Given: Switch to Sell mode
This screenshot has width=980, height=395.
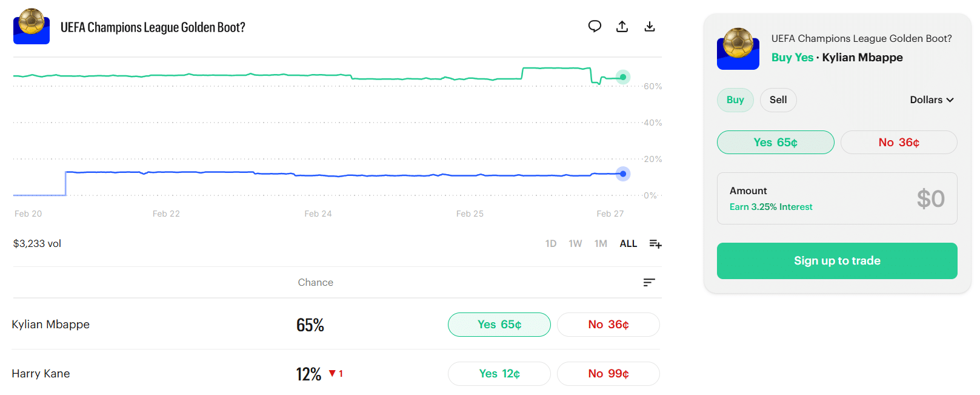Looking at the screenshot, I should click(x=778, y=100).
